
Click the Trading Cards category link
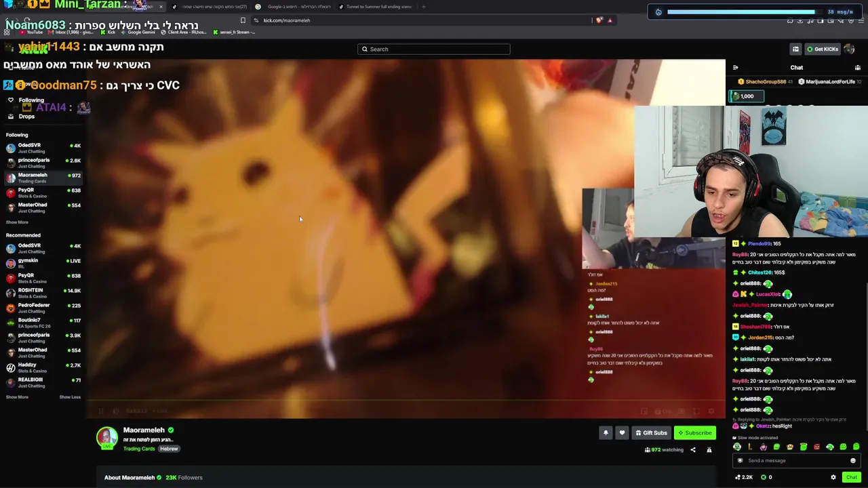[139, 449]
